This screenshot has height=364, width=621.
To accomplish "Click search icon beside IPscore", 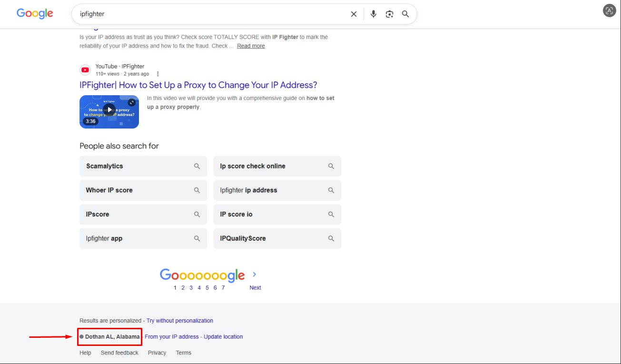I will point(197,215).
